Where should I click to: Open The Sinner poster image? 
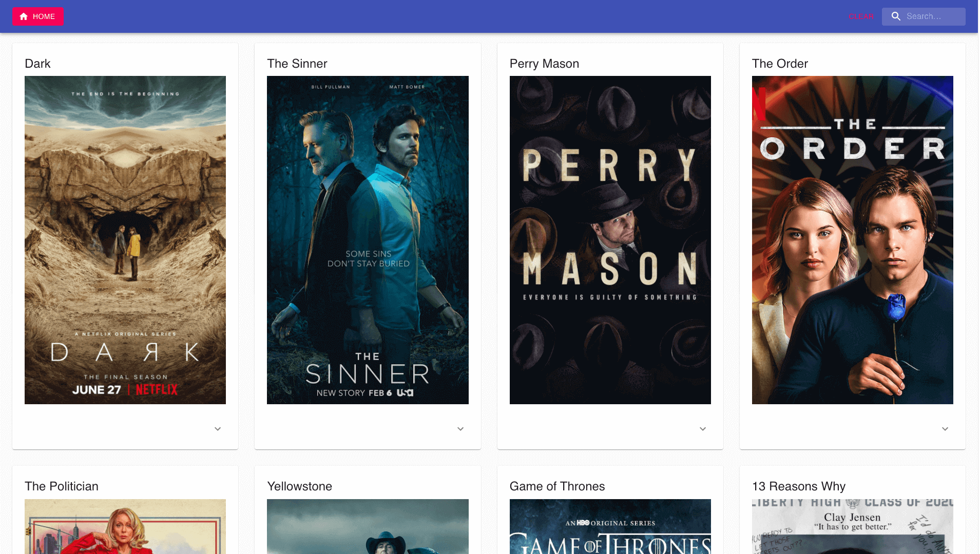coord(368,240)
